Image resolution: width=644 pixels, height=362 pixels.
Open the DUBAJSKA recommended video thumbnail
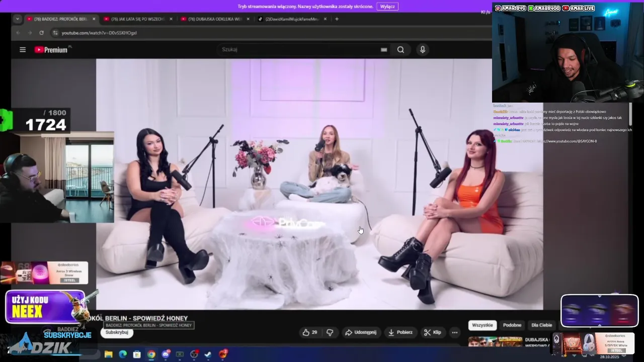coord(496,342)
